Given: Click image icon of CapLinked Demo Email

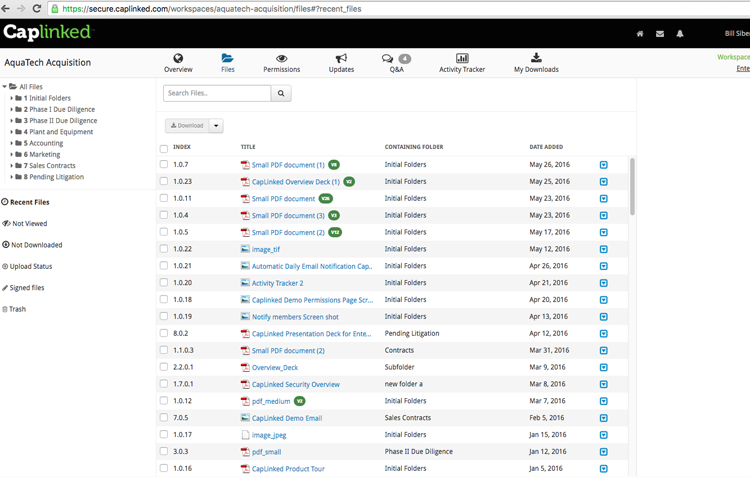Looking at the screenshot, I should [x=245, y=418].
